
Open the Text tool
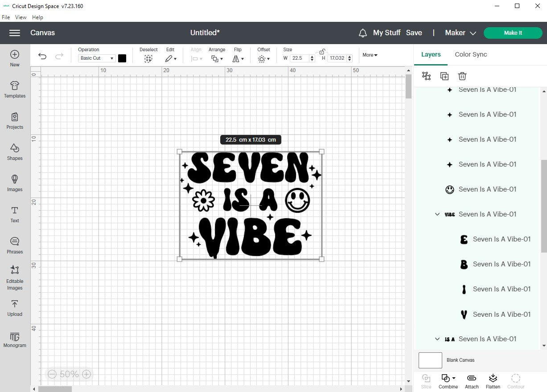14,214
